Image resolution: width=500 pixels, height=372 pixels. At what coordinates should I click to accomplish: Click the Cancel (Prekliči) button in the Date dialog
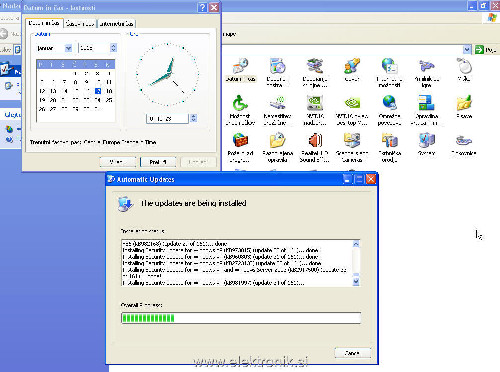158,162
